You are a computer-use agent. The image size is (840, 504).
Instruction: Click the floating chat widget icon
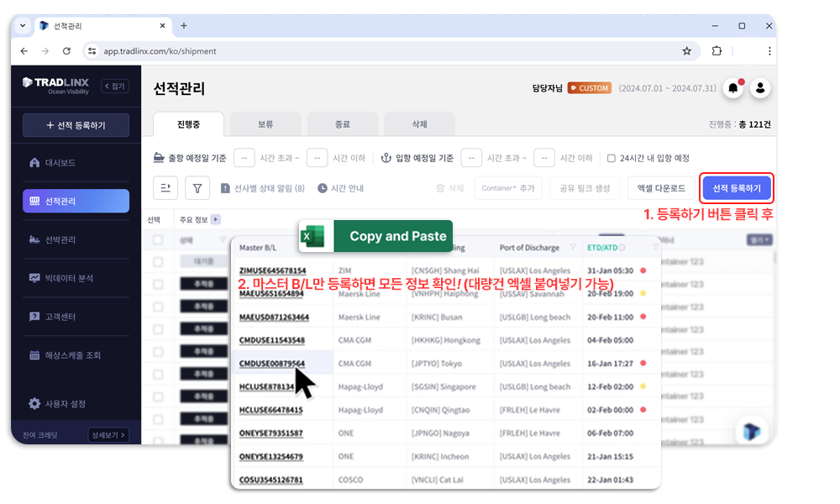[752, 431]
